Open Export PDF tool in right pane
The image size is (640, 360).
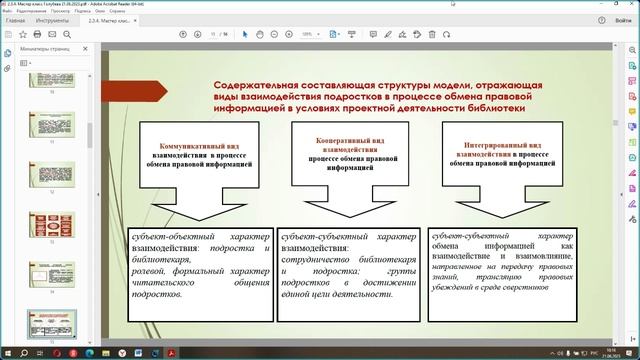(632, 66)
